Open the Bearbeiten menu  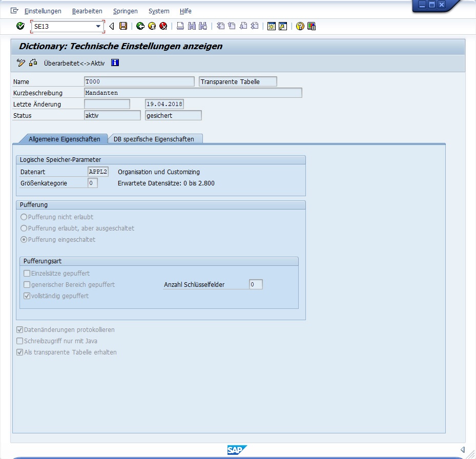87,11
